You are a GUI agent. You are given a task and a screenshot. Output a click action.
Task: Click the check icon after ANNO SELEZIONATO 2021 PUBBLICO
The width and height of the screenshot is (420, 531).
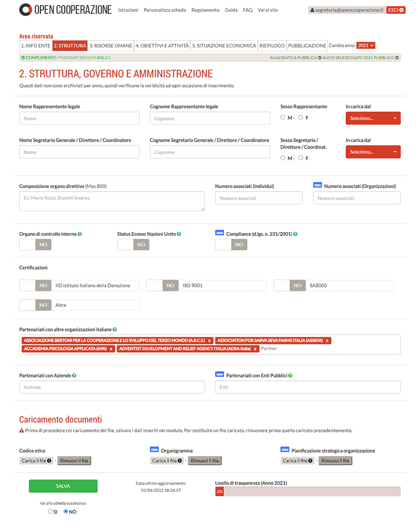tap(397, 57)
